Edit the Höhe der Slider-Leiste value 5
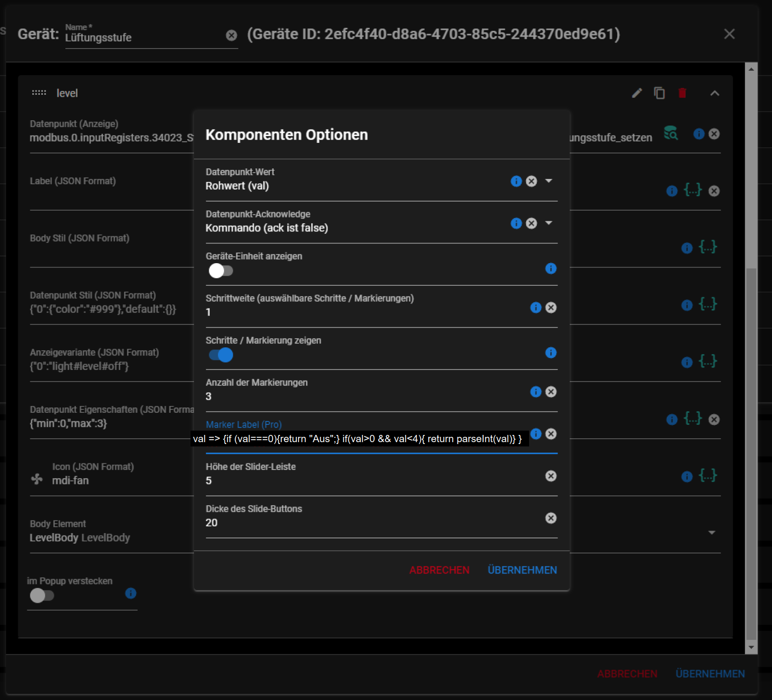The height and width of the screenshot is (700, 772). pyautogui.click(x=373, y=481)
